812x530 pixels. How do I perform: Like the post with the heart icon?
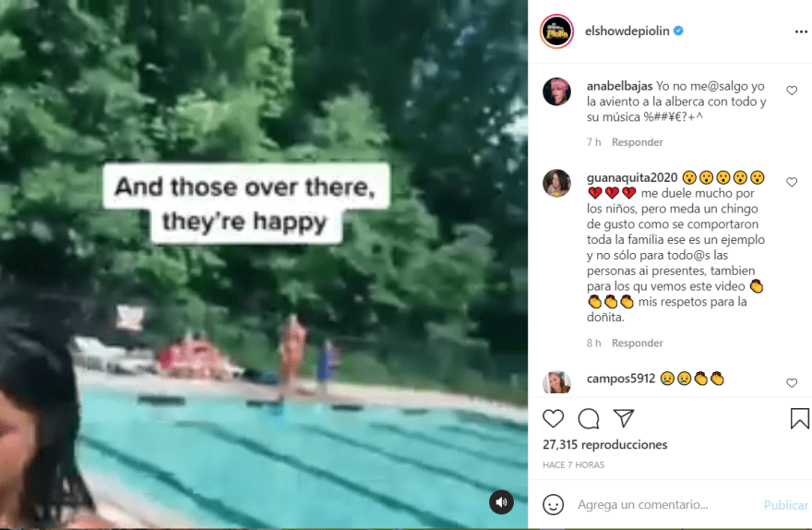[x=553, y=418]
